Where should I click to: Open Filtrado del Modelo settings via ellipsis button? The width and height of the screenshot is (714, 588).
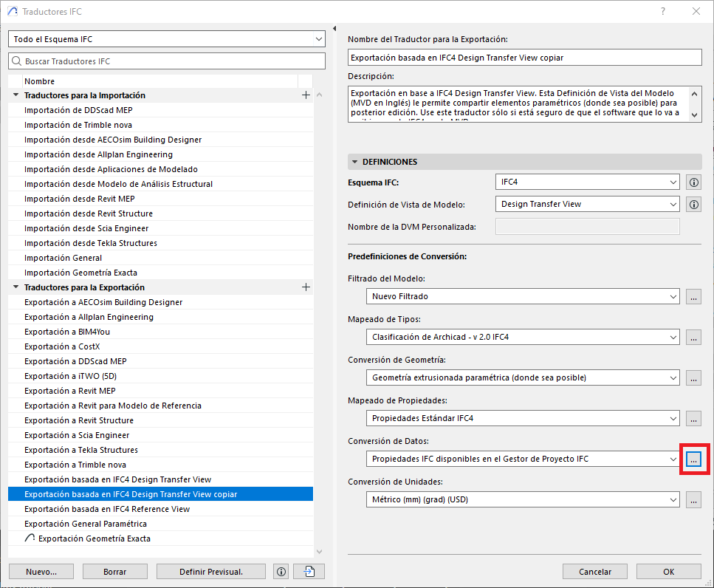(x=693, y=296)
